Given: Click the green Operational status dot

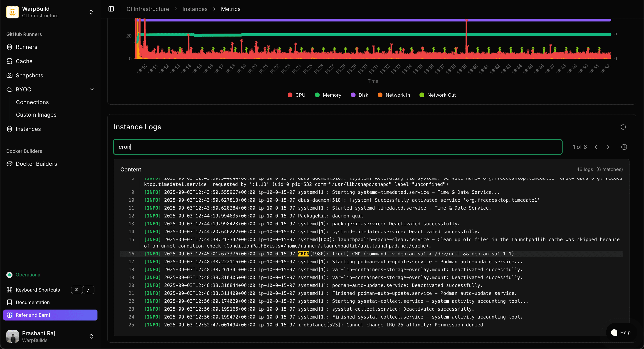Looking at the screenshot, I should click(x=9, y=275).
